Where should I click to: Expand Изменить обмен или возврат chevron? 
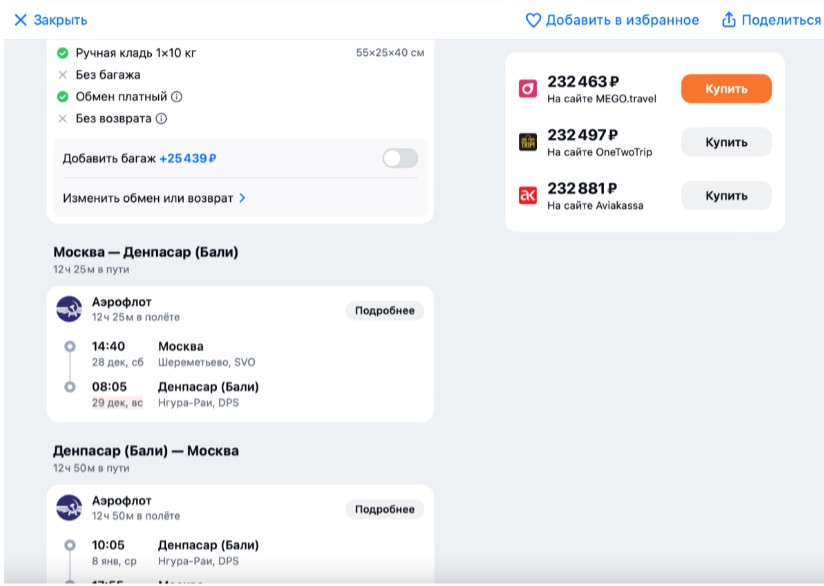coord(242,198)
